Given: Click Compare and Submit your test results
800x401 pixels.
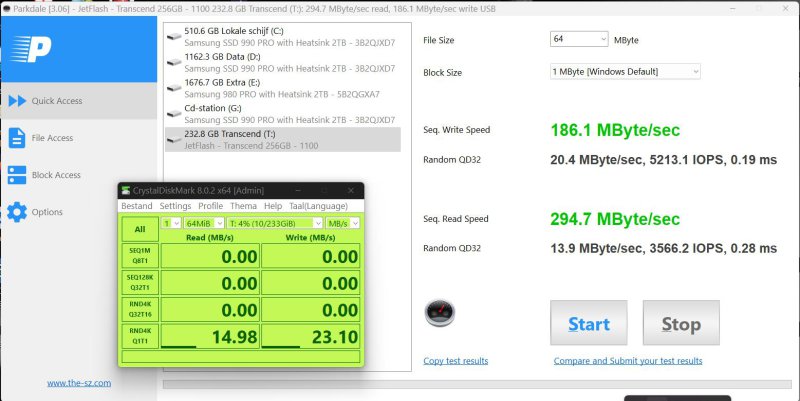Looking at the screenshot, I should coord(628,361).
